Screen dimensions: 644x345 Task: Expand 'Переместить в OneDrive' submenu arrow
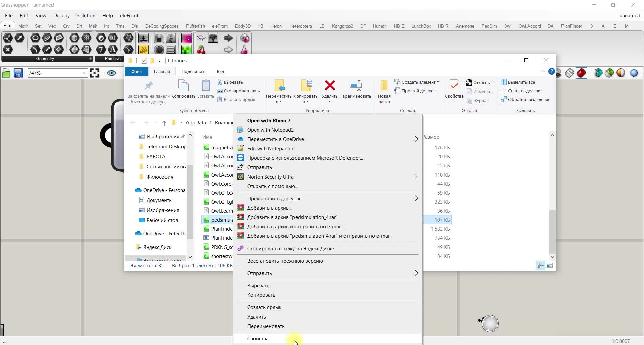click(x=416, y=139)
